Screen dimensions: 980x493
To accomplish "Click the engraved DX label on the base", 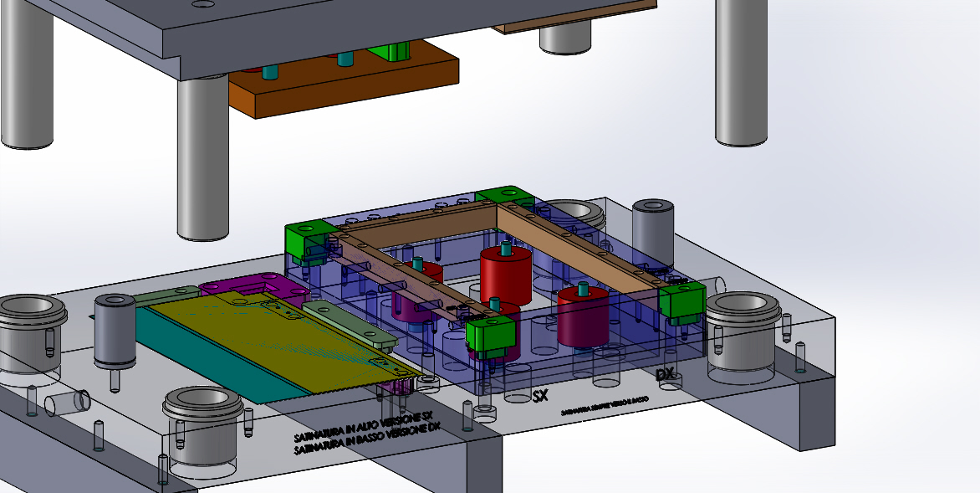I will (666, 375).
